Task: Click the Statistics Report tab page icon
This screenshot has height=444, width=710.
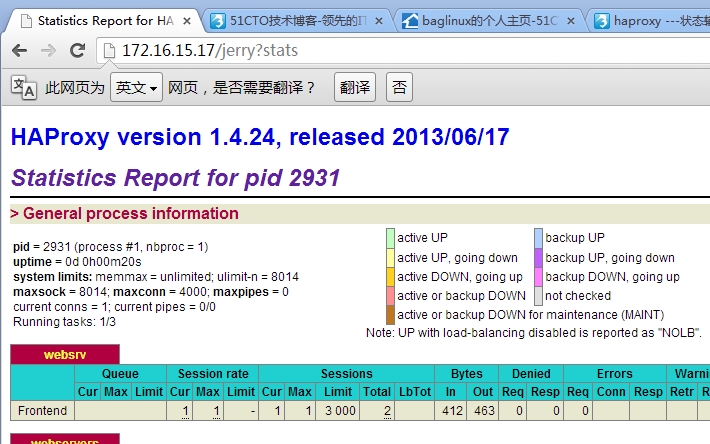Action: point(27,21)
